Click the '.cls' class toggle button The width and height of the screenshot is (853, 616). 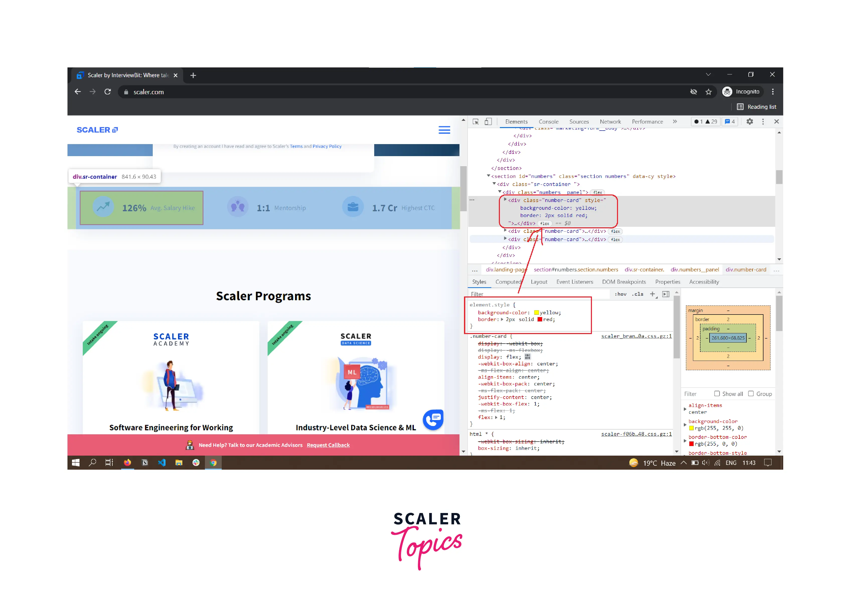pos(637,294)
